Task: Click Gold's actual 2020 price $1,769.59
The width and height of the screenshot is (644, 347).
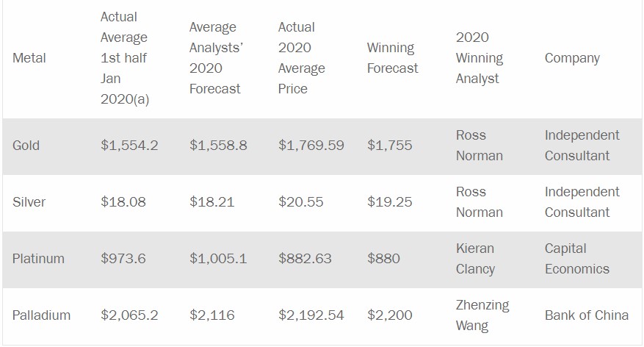Action: tap(311, 146)
